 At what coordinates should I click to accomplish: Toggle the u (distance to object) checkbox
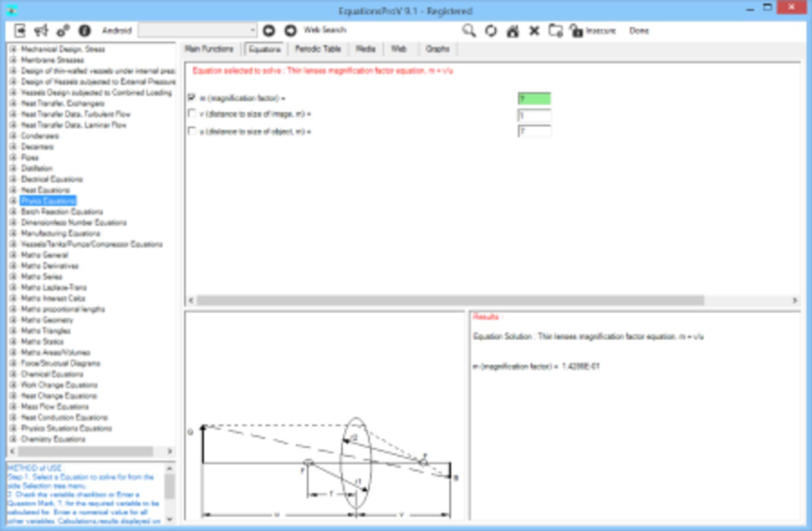pyautogui.click(x=192, y=131)
